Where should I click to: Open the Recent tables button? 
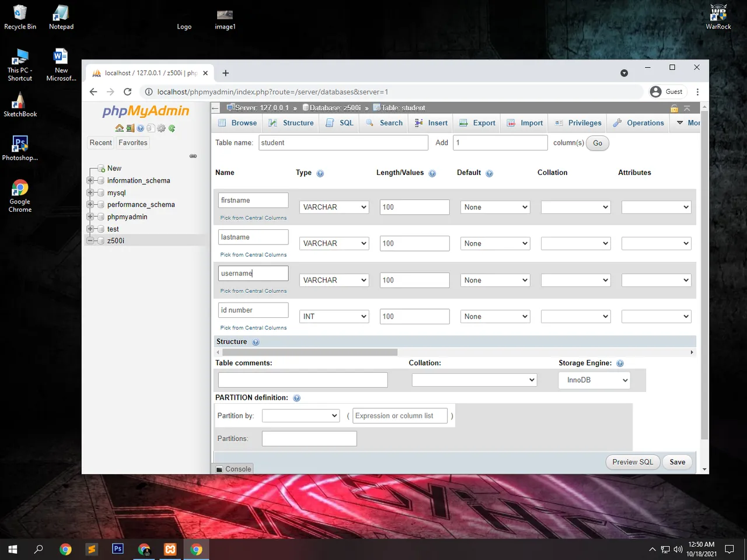(x=100, y=143)
